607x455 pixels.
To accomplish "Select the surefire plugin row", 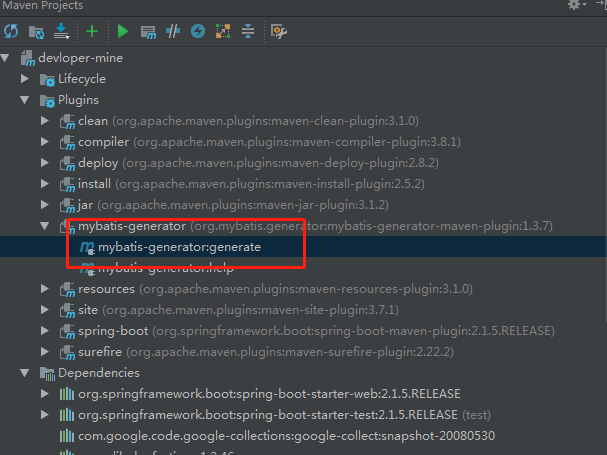I will point(304,352).
